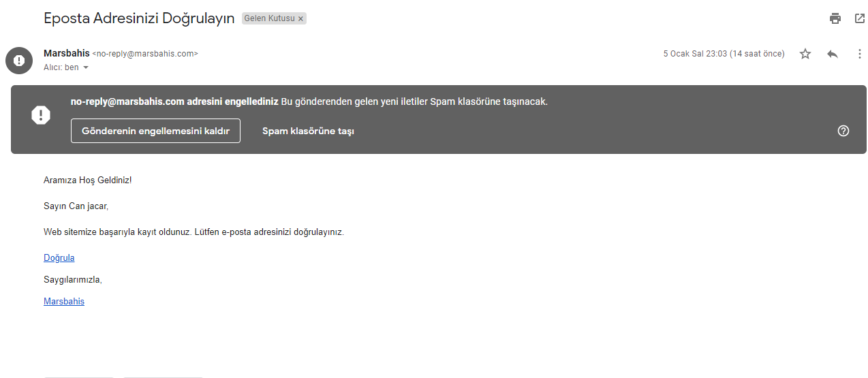
Task: Click the no-reply@marsbahis.com address next to sender name
Action: coord(145,53)
